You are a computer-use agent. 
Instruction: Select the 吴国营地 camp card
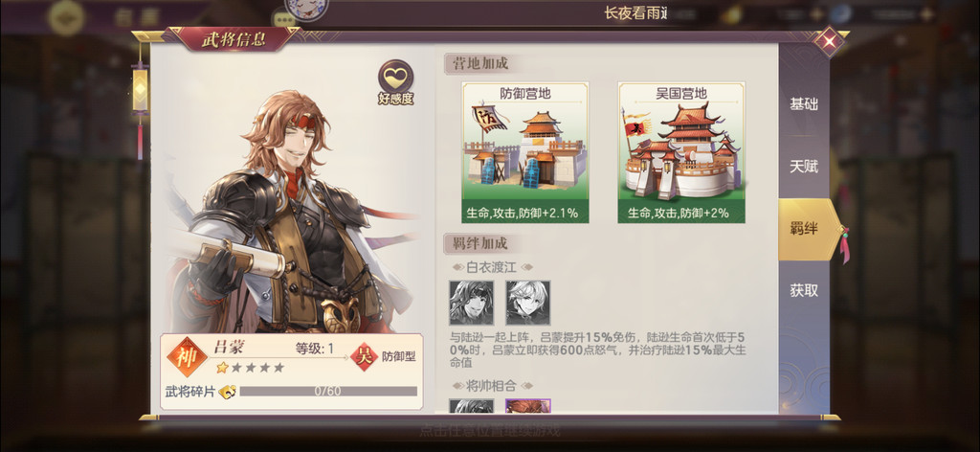coord(681,152)
